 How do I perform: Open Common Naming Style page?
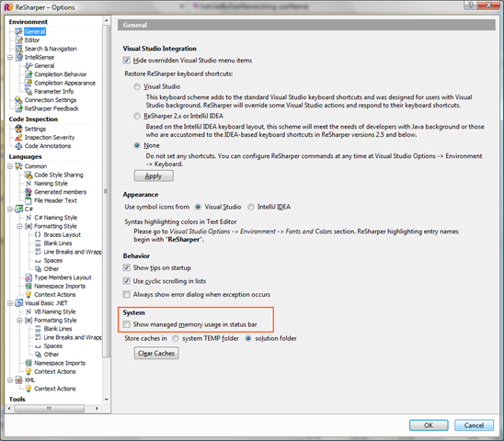point(51,184)
